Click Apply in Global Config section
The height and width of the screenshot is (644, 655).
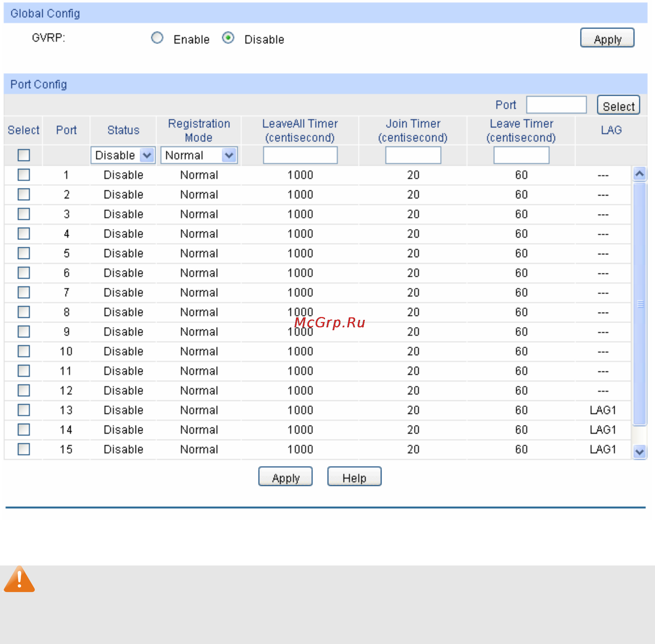click(x=607, y=38)
